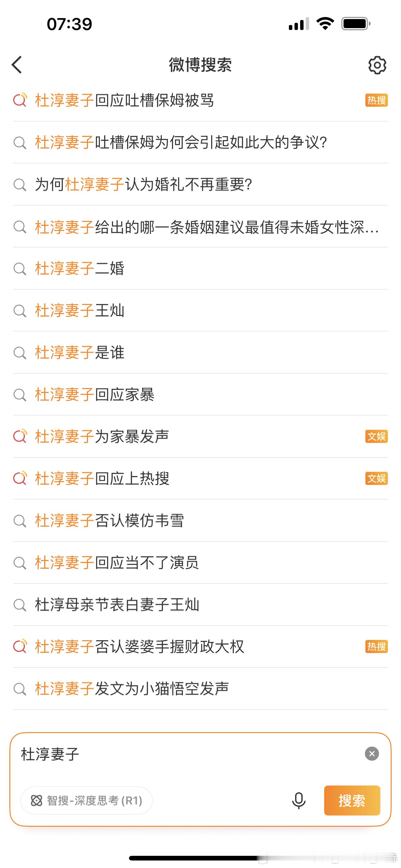This screenshot has width=401, height=868.
Task: Click the orange 搜索 button
Action: point(352,801)
